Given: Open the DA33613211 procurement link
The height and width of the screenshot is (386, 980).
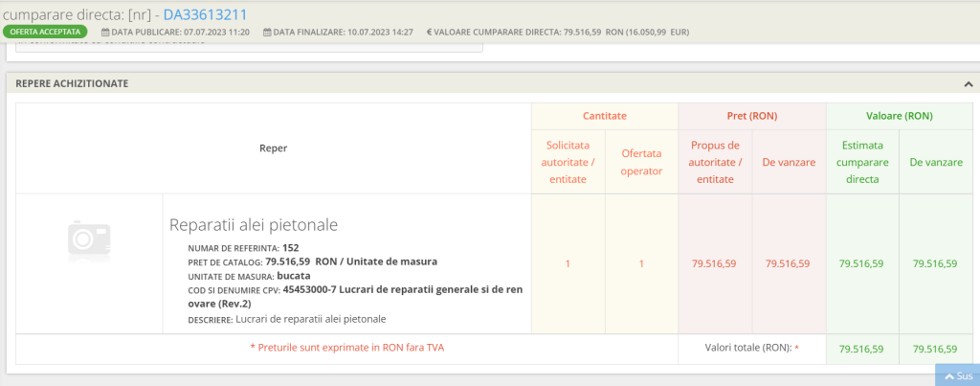Looking at the screenshot, I should (205, 14).
